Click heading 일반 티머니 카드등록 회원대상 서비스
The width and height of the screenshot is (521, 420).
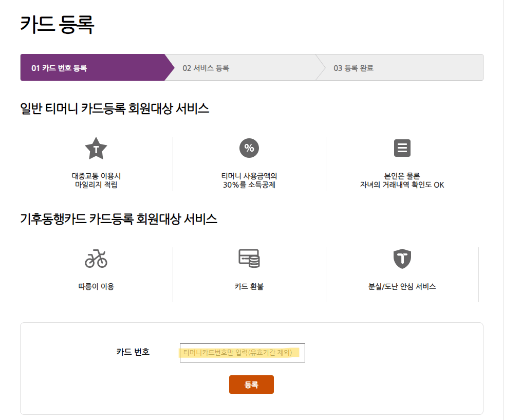tap(115, 108)
